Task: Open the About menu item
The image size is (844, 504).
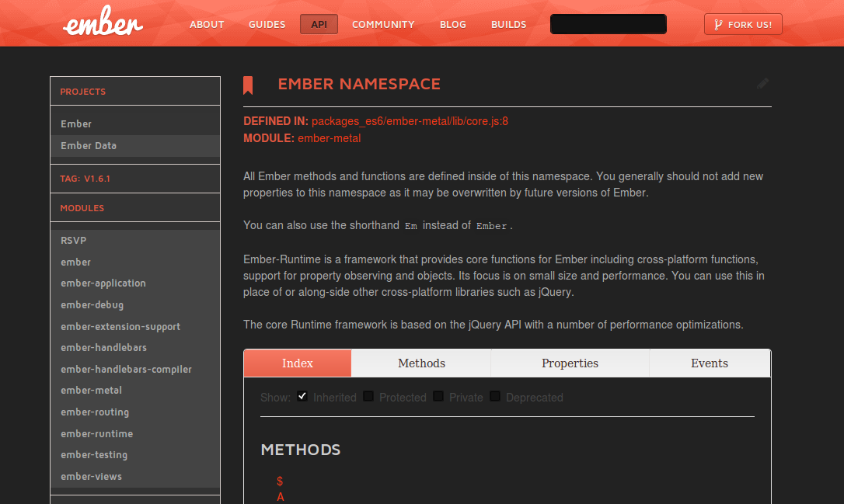Action: click(207, 25)
